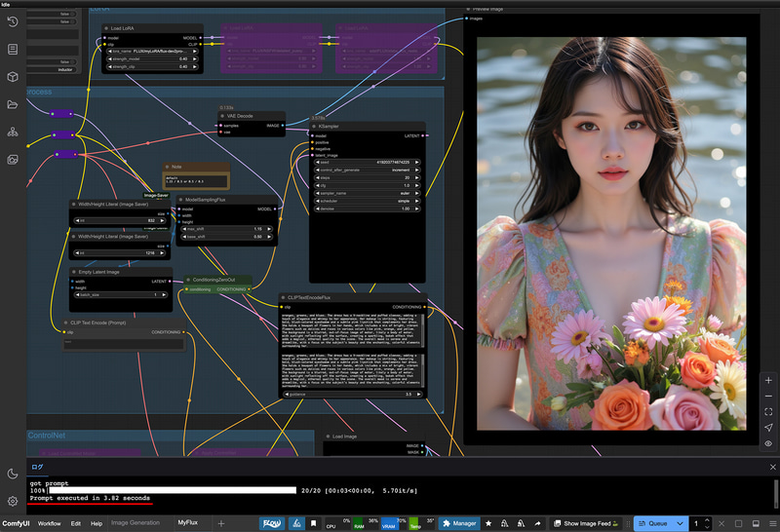This screenshot has height=532, width=780.
Task: Click the cfg value field in KSampler
Action: tap(368, 185)
